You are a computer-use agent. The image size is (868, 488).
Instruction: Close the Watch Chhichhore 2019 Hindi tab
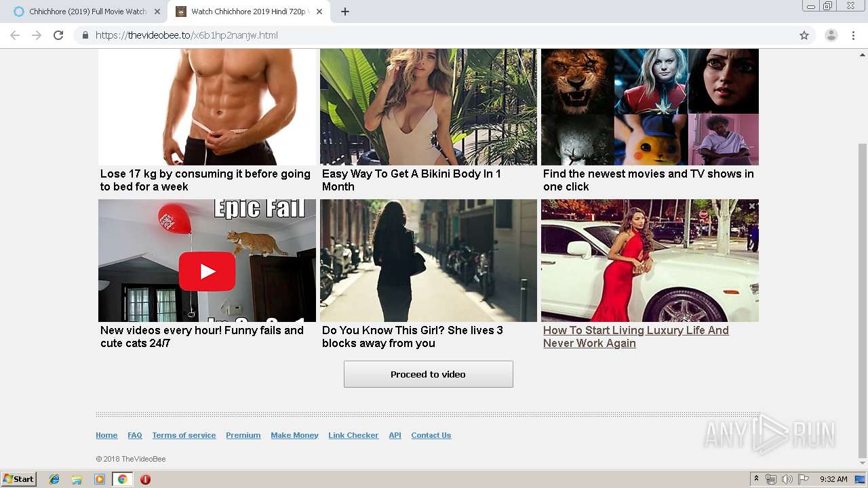coord(319,12)
